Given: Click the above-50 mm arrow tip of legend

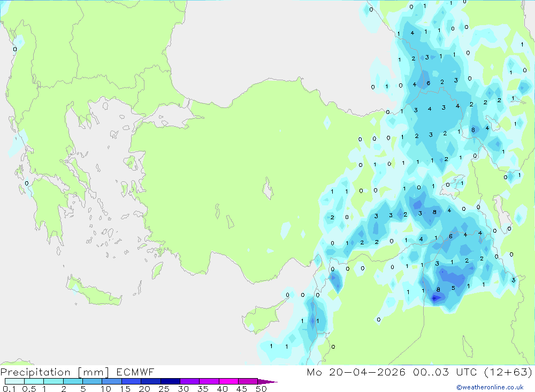Looking at the screenshot, I should [x=267, y=382].
